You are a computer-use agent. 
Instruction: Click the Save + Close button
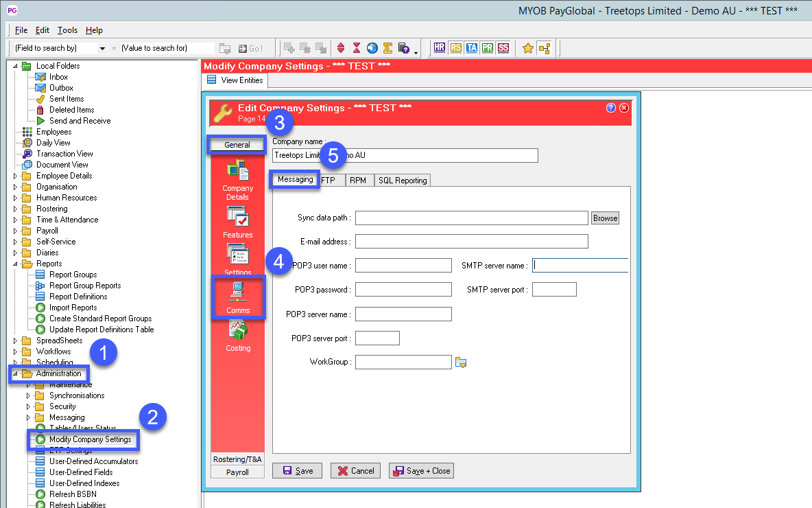pyautogui.click(x=421, y=471)
